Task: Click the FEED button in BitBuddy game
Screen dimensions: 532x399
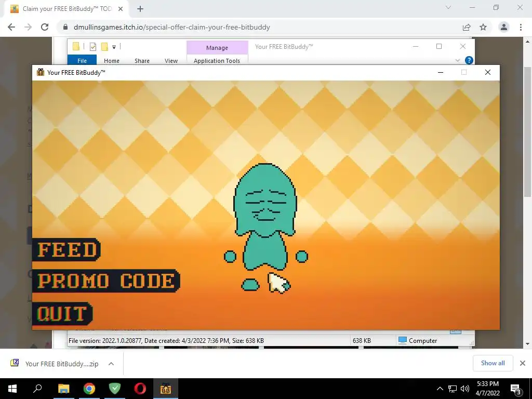Action: (x=67, y=250)
